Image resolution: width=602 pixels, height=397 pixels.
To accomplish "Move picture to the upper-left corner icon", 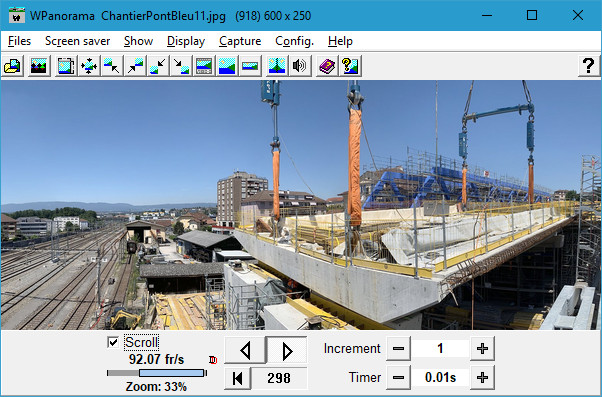I will (x=112, y=66).
